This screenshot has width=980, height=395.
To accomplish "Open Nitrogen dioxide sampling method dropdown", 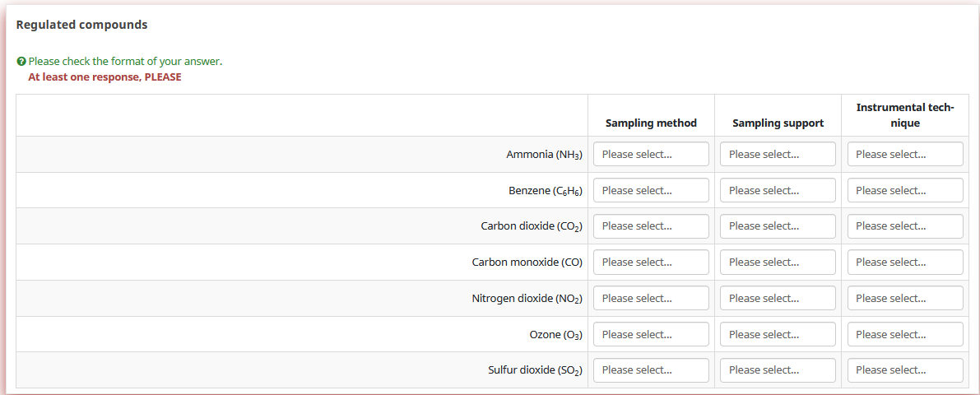I will pyautogui.click(x=651, y=298).
